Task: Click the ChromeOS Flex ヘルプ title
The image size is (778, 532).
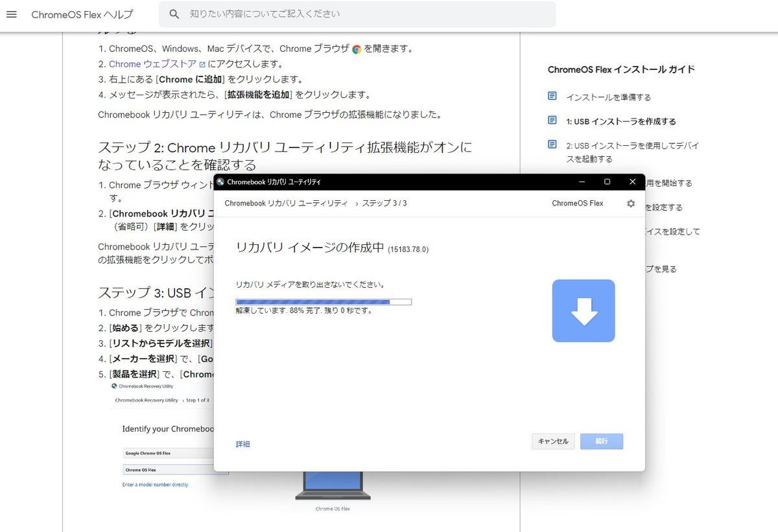Action: click(x=82, y=14)
